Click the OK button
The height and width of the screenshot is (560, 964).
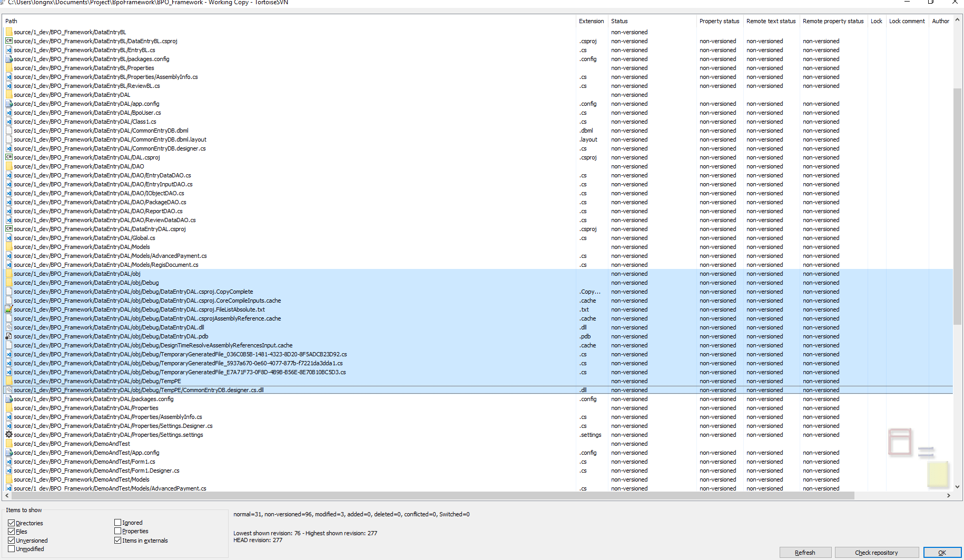click(x=942, y=553)
